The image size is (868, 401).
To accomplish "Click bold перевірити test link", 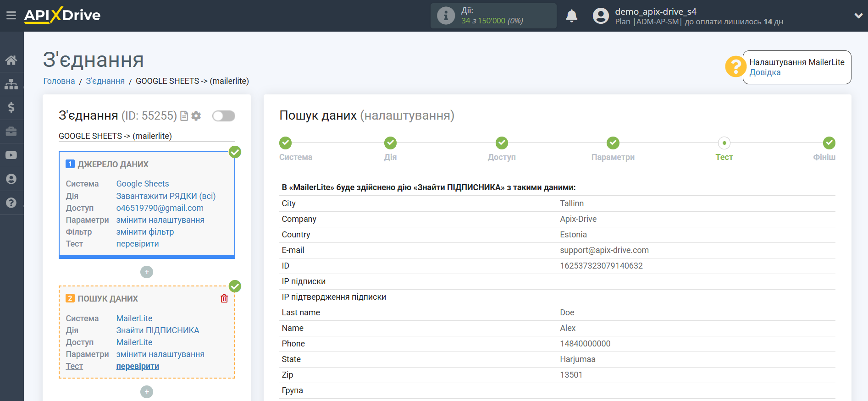I will coord(138,366).
